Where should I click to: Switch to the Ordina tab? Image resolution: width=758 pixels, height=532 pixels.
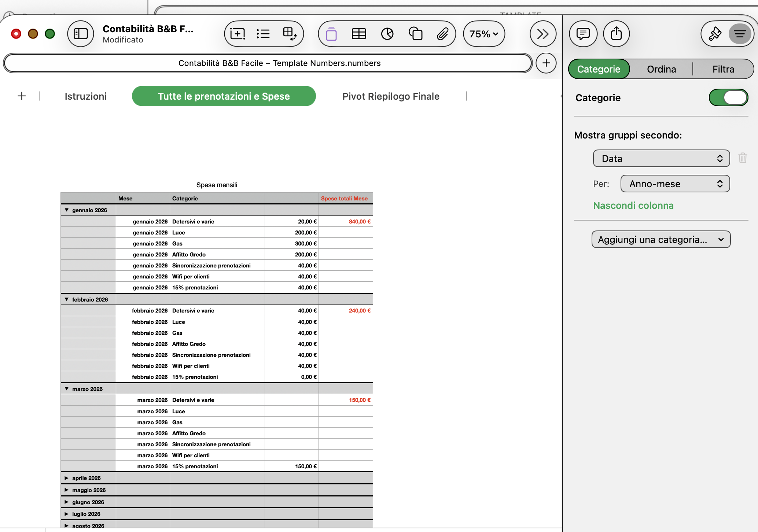(x=661, y=69)
